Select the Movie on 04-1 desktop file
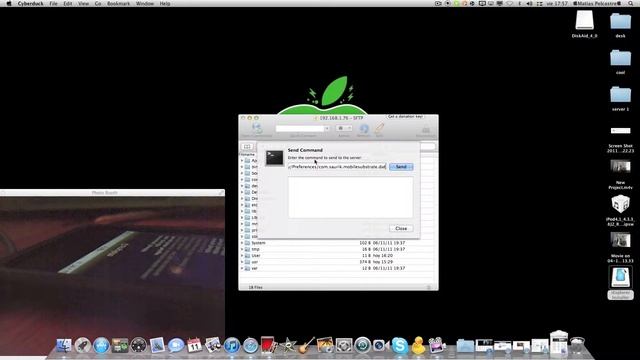This screenshot has height=360, width=640. 620,241
